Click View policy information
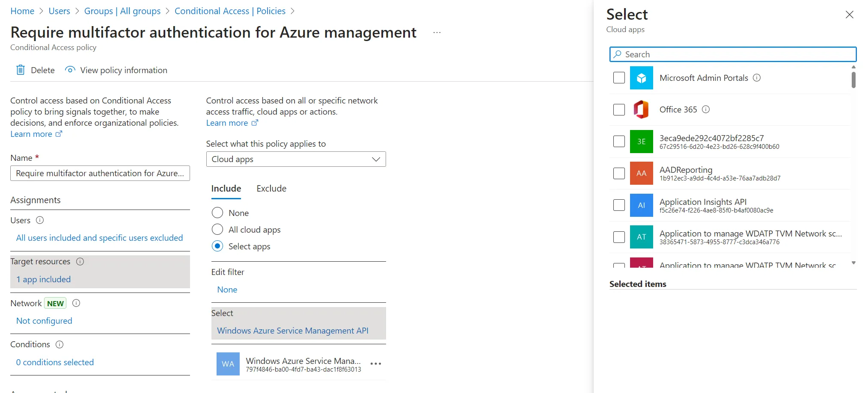Viewport: 868px width, 393px height. click(116, 70)
